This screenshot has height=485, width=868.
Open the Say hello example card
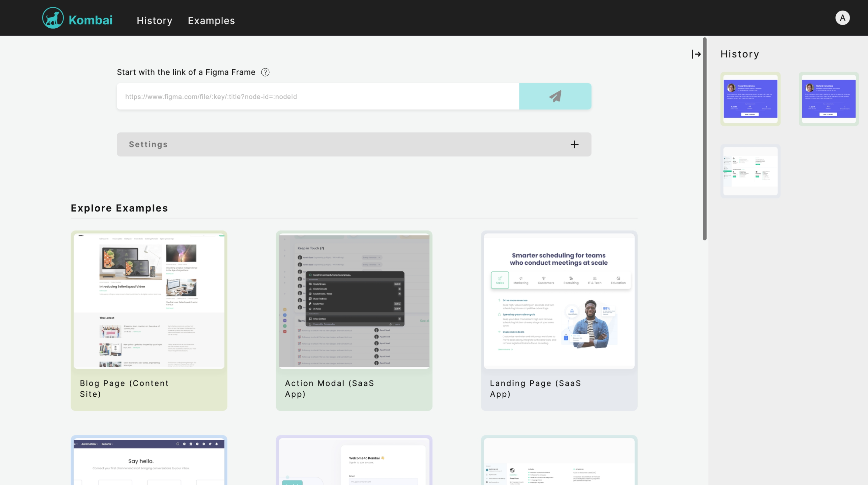[149, 460]
